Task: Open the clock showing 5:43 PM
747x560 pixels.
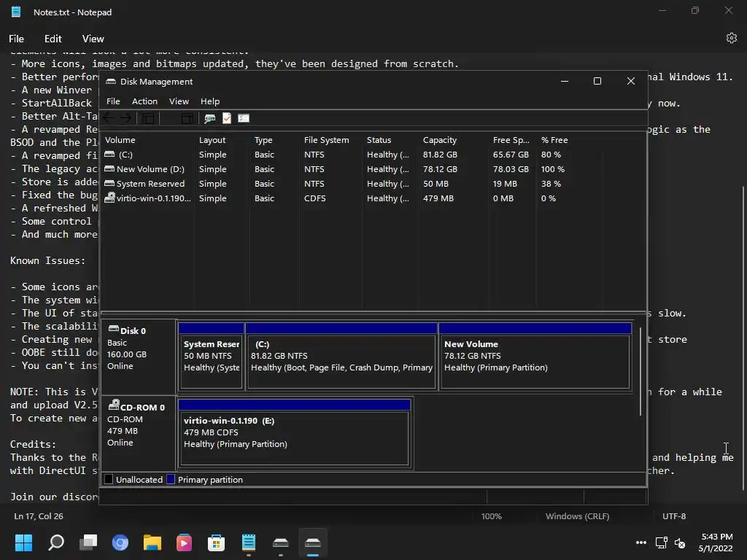Action: 716,542
